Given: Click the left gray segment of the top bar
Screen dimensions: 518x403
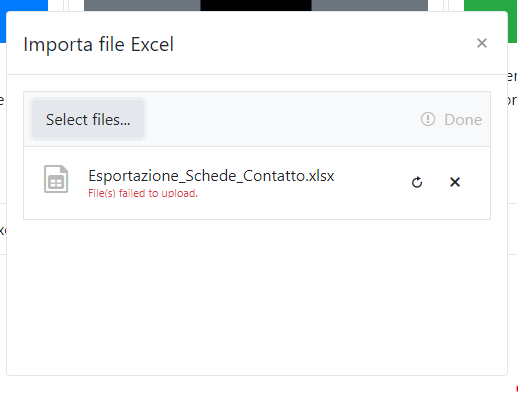Looking at the screenshot, I should coord(142,5).
